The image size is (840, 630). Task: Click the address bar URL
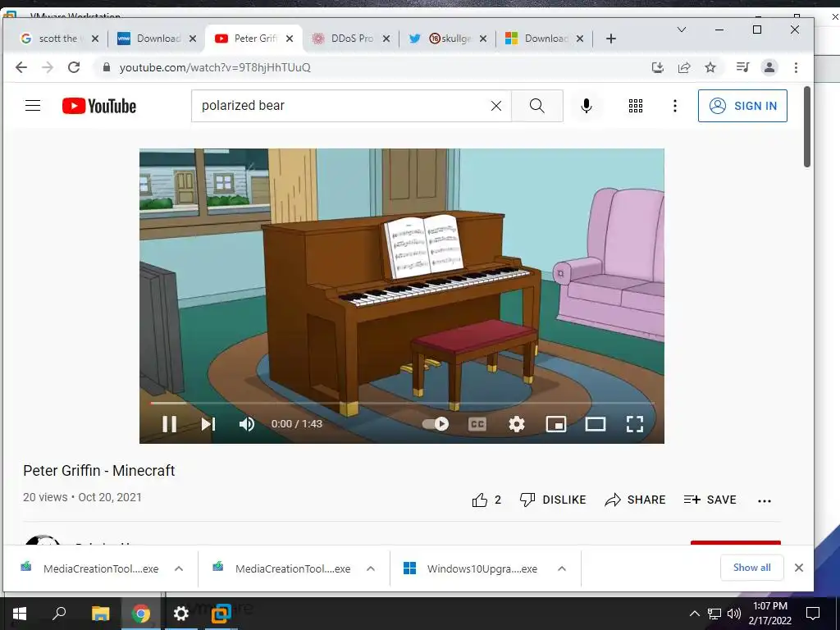click(x=215, y=67)
